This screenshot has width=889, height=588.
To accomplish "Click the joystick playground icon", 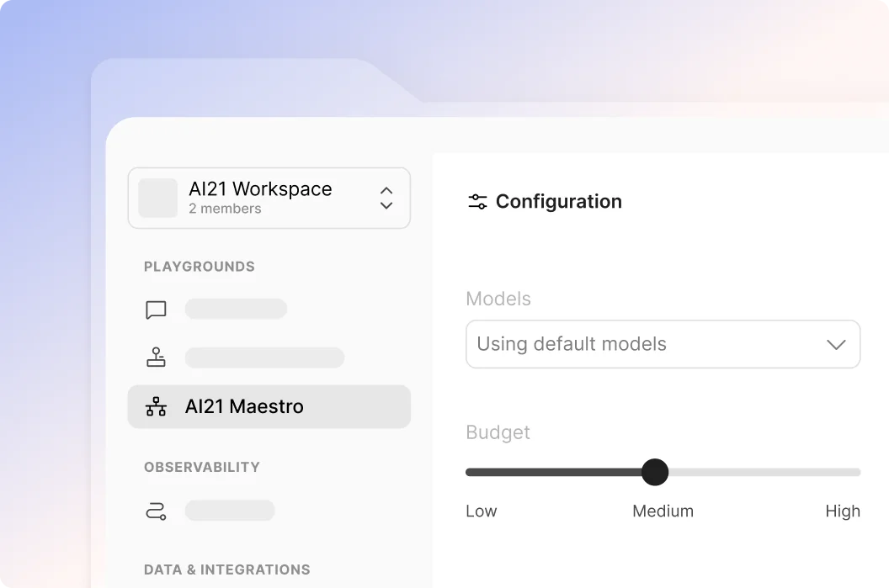I will click(156, 358).
